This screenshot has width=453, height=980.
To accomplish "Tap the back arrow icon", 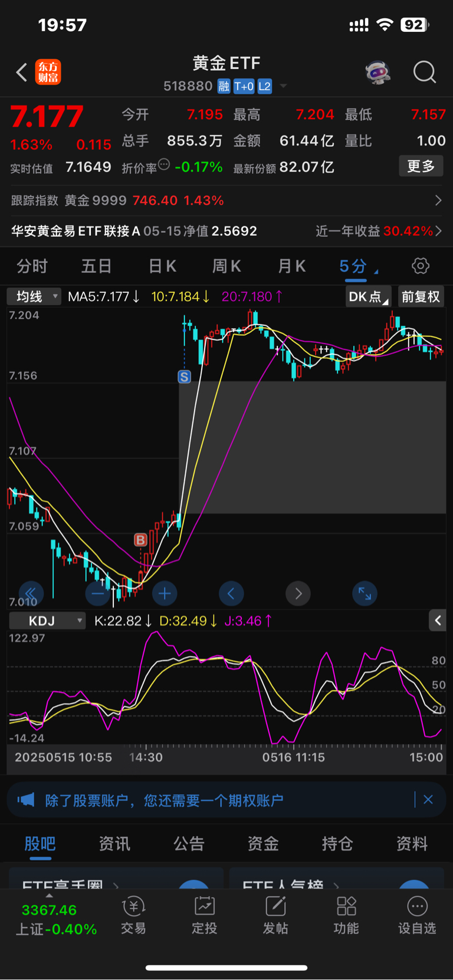I will click(x=22, y=72).
